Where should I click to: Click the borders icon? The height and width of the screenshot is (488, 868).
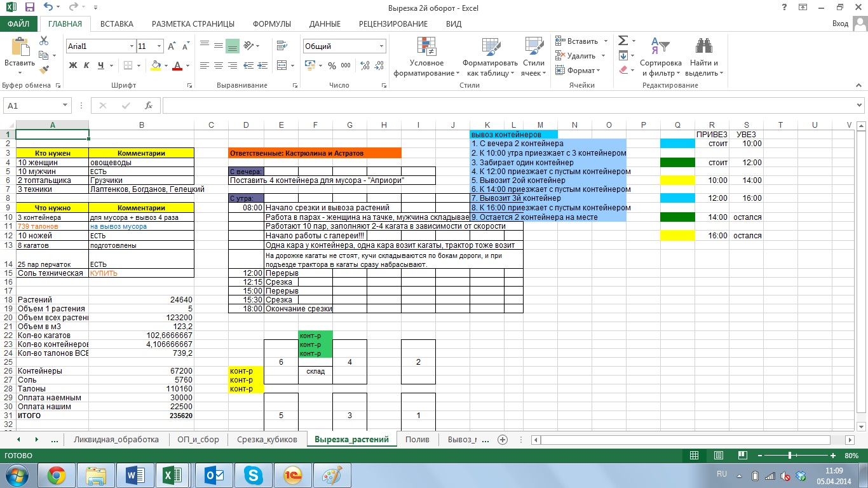[128, 65]
